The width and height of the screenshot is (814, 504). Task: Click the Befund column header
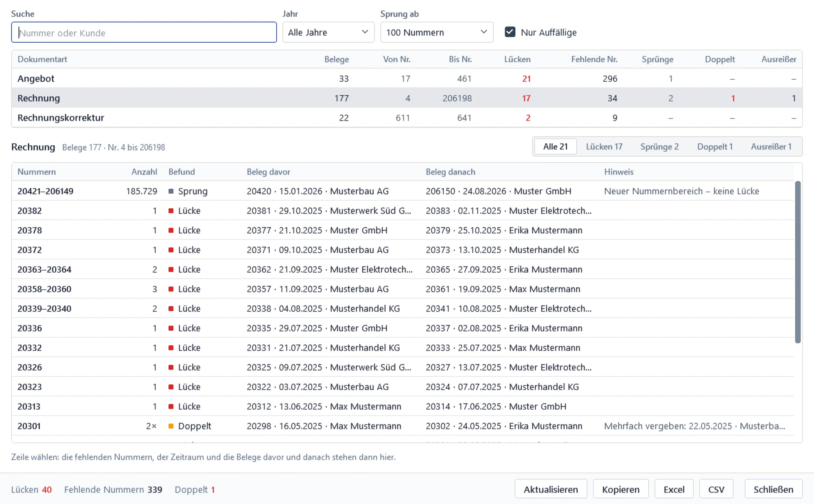[x=182, y=172]
